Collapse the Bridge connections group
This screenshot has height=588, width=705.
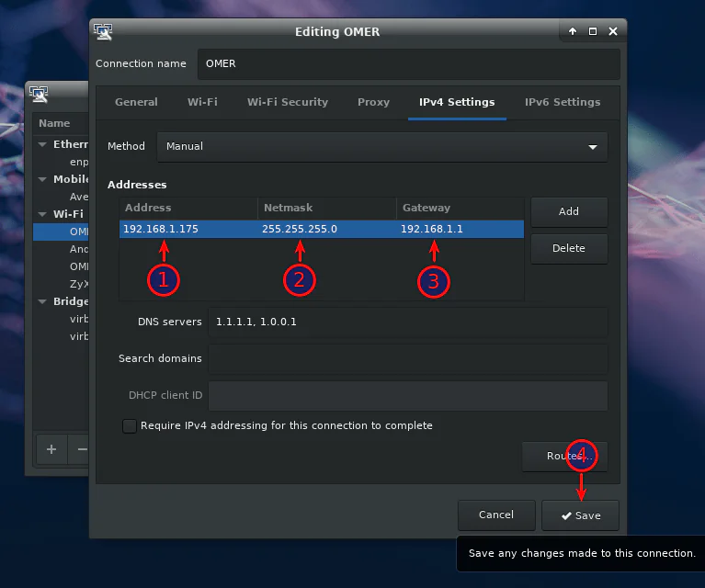[x=42, y=301]
